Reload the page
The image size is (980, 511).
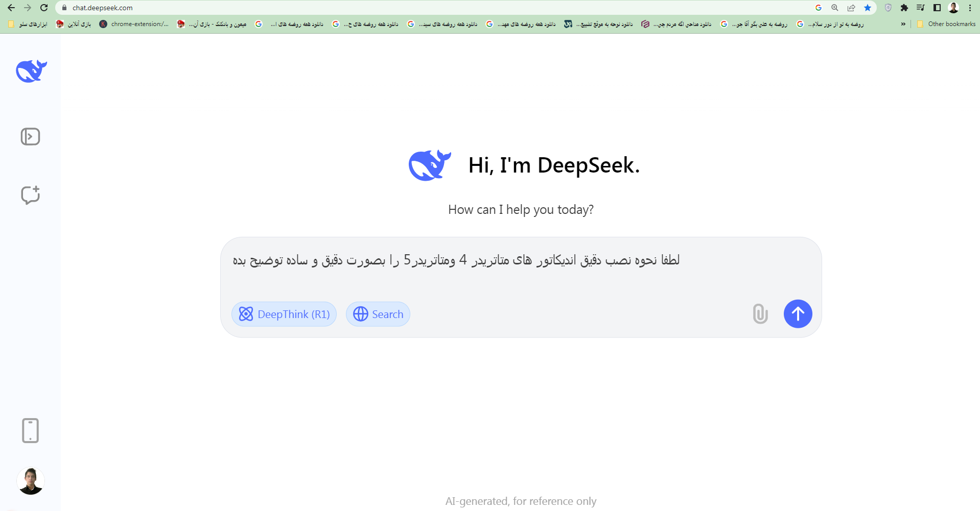click(x=44, y=8)
